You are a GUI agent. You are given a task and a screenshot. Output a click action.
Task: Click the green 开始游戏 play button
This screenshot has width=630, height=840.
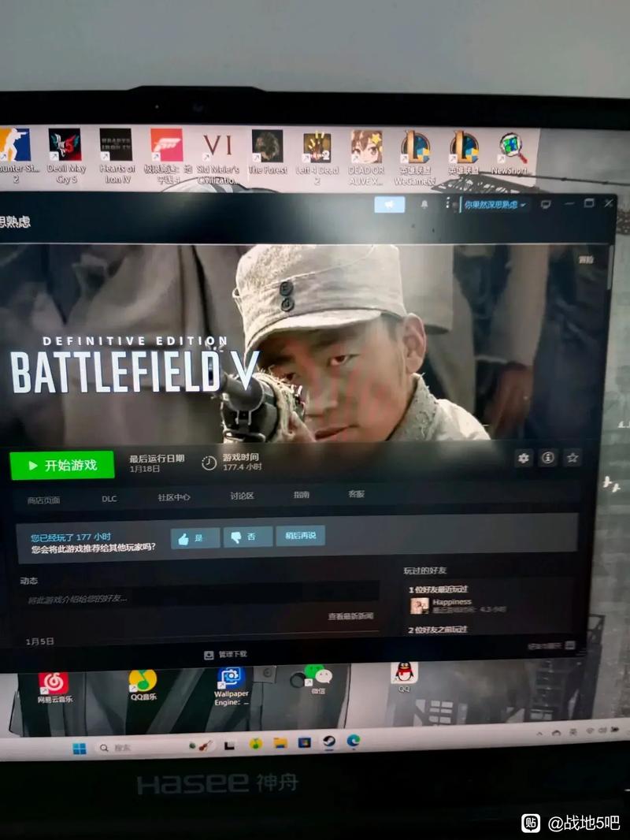click(62, 465)
